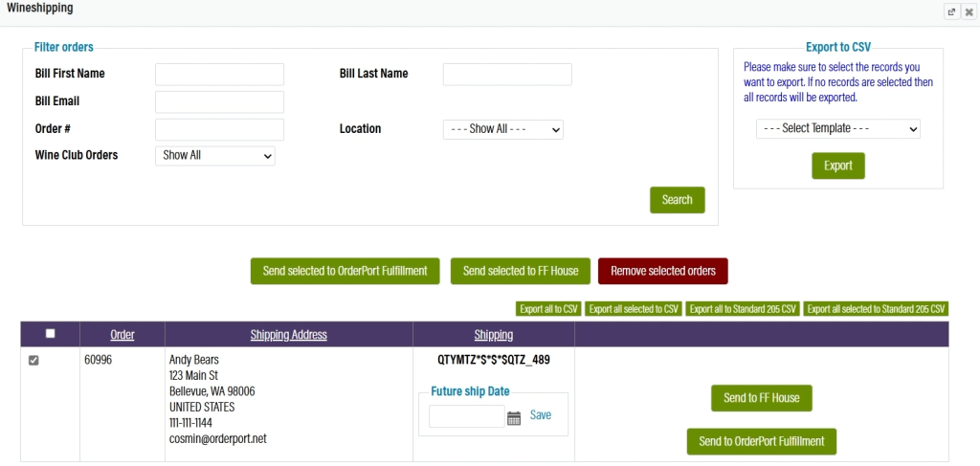Screen dimensions: 980x466
Task: Open the Select Template dropdown
Action: pyautogui.click(x=837, y=128)
